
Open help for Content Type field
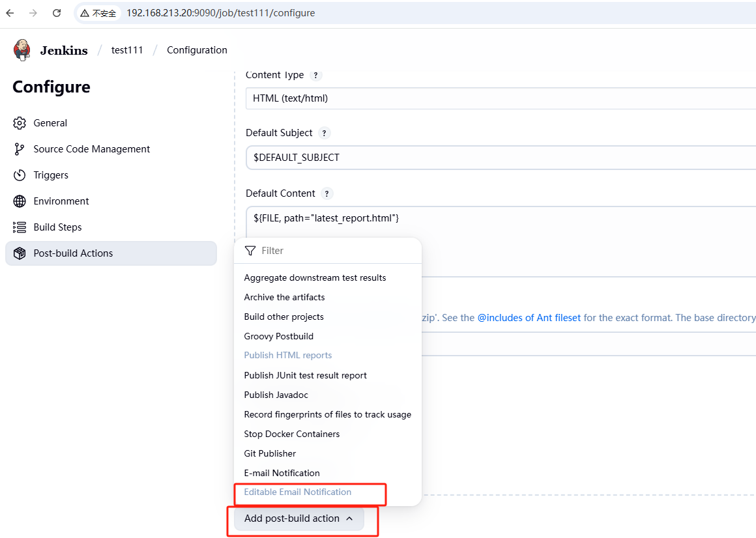315,75
